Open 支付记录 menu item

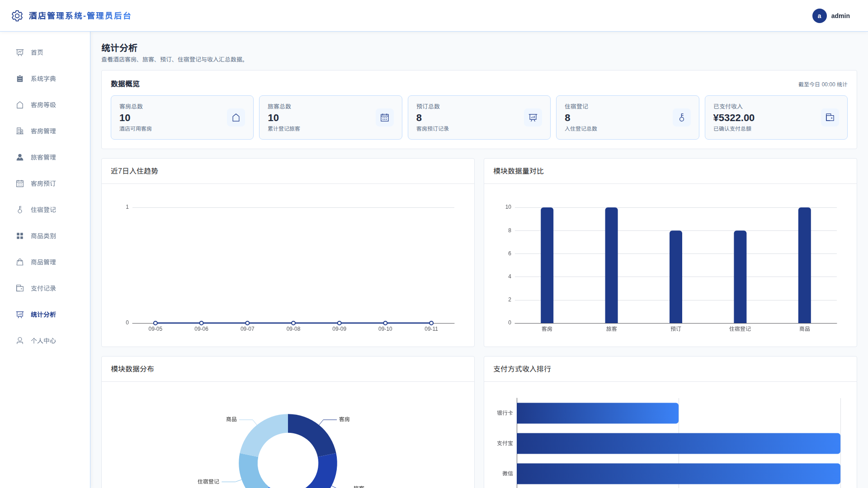tap(45, 288)
